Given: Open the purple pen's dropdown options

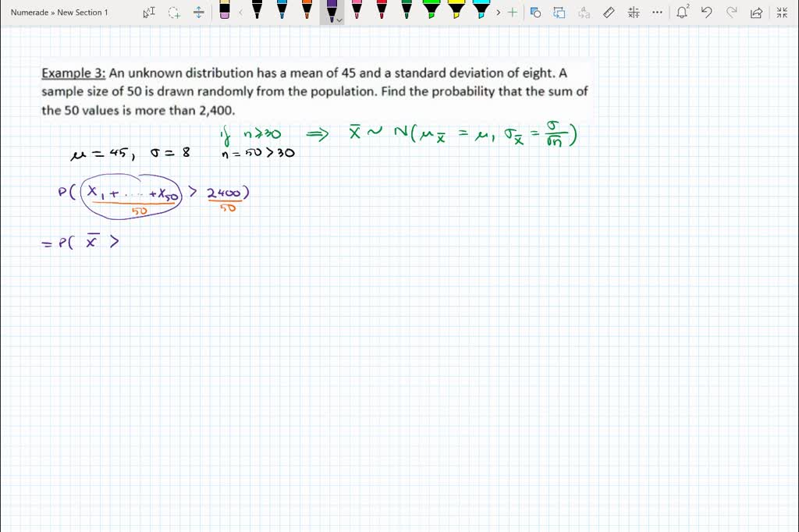Looking at the screenshot, I should [338, 19].
